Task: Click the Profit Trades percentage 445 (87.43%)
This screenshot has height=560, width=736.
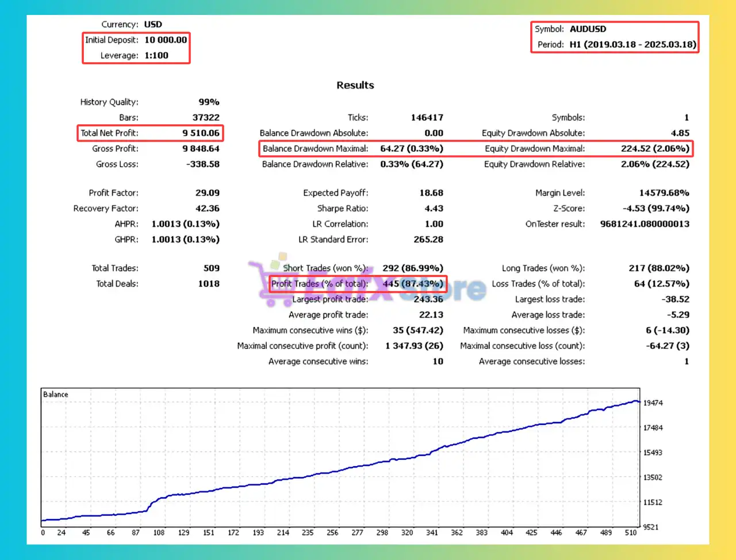Action: tap(413, 283)
